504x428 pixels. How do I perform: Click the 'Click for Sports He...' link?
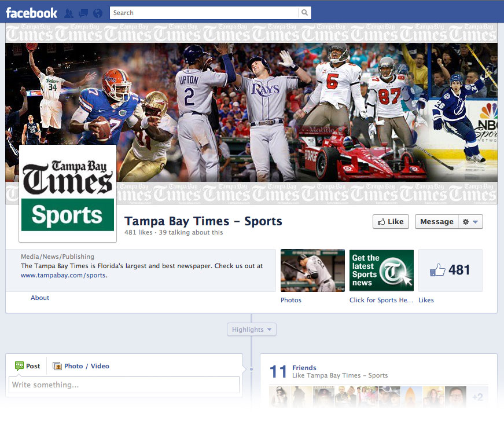[381, 300]
